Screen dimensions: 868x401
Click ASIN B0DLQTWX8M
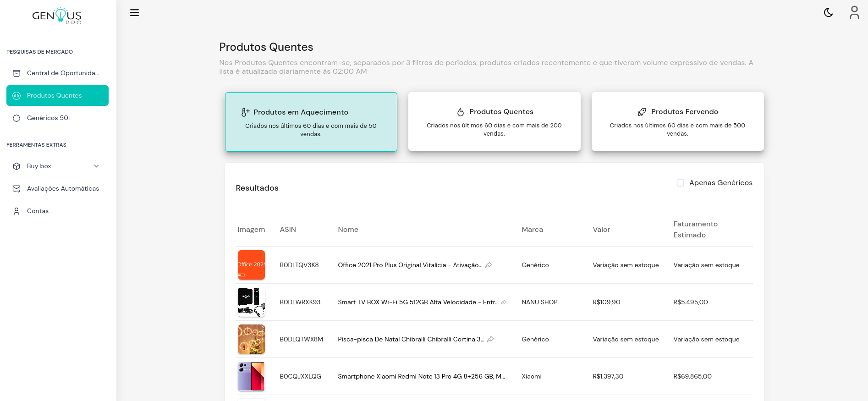pos(302,339)
